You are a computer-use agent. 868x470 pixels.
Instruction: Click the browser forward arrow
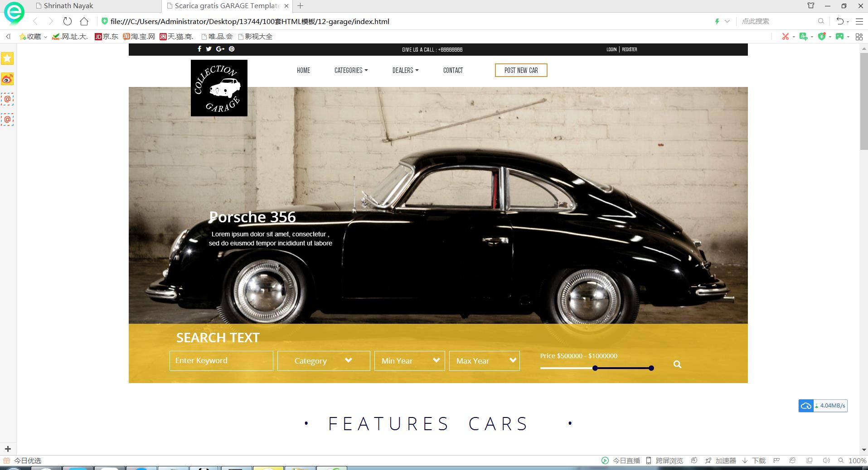click(x=51, y=21)
